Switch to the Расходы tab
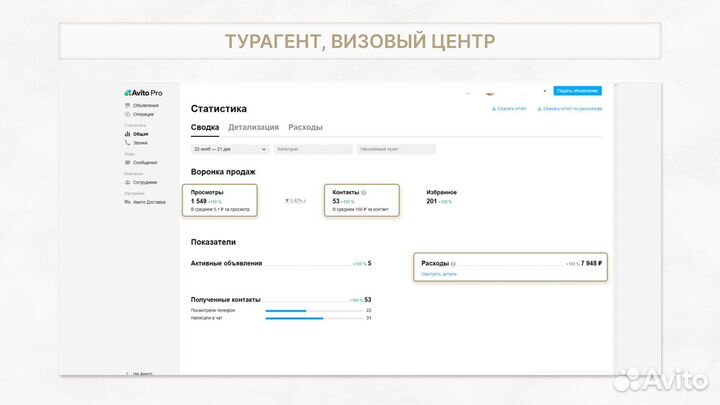The image size is (720, 405). 305,127
